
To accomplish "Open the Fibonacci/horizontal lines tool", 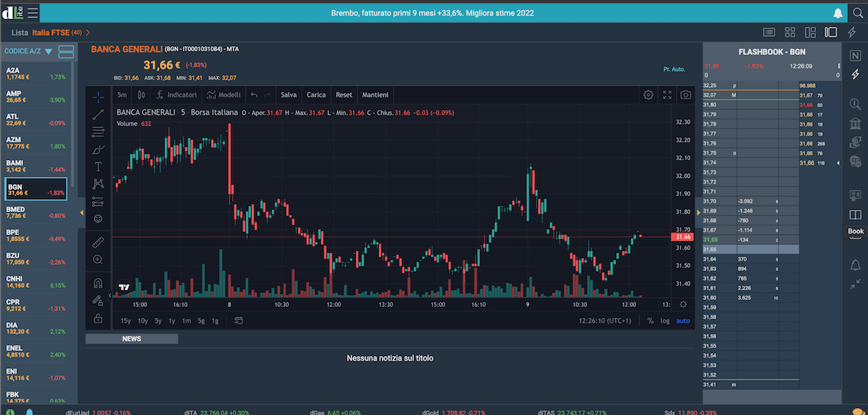I will (x=98, y=132).
